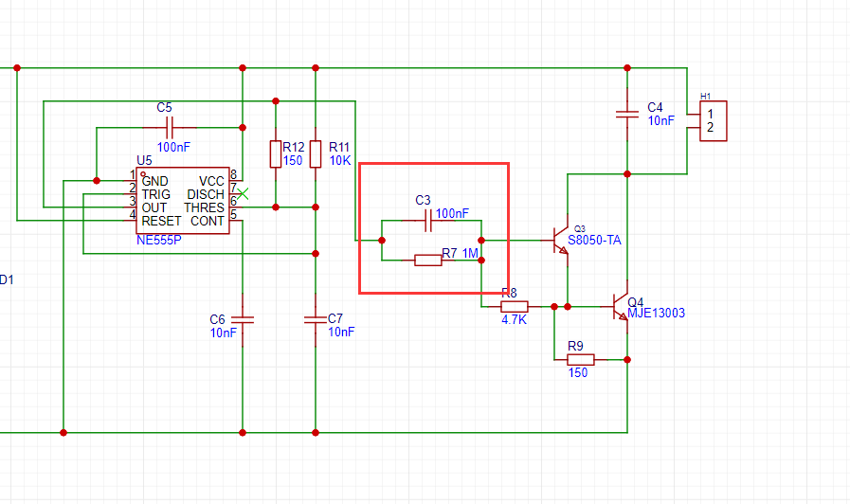
Task: Click the C6 designator label
Action: click(x=217, y=320)
